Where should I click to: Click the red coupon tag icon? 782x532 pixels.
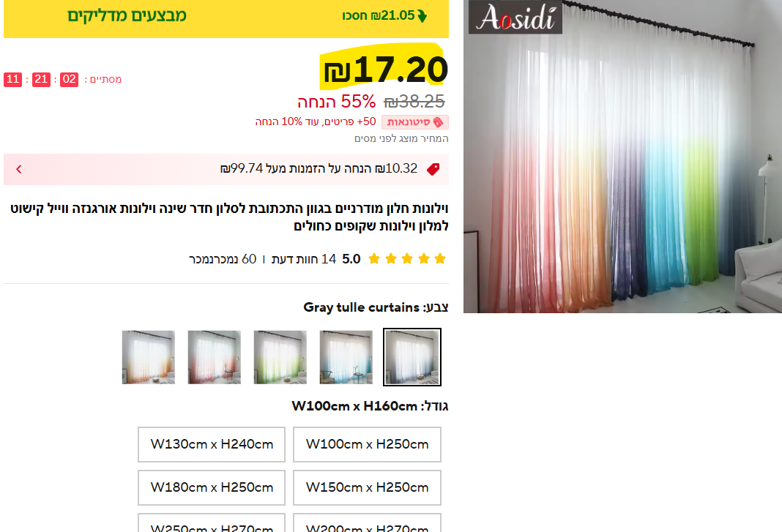point(433,170)
